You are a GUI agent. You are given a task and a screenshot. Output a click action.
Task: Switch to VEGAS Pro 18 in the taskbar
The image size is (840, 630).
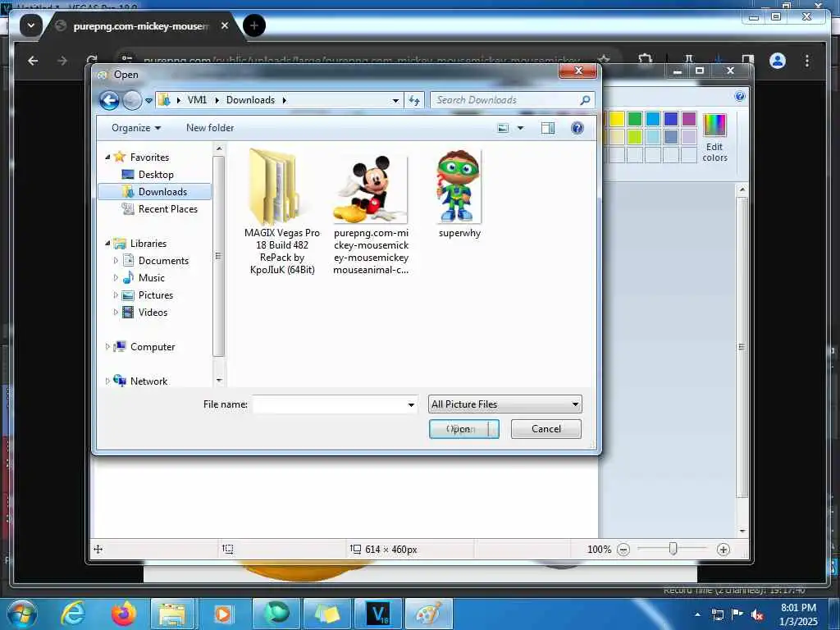tap(379, 614)
